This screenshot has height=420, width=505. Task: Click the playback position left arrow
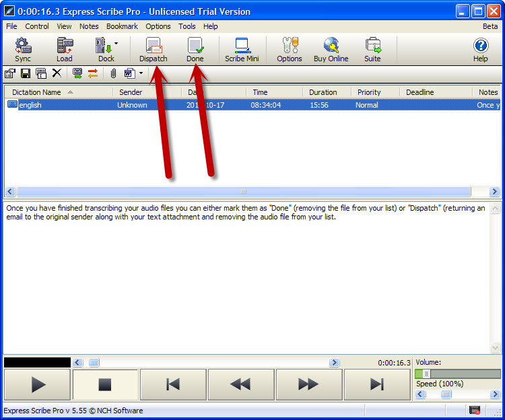click(x=77, y=363)
